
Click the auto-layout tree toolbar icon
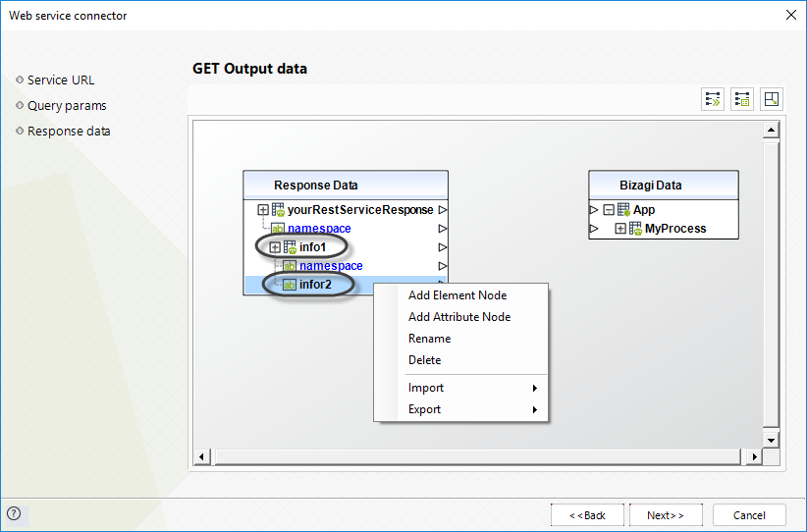(x=742, y=99)
